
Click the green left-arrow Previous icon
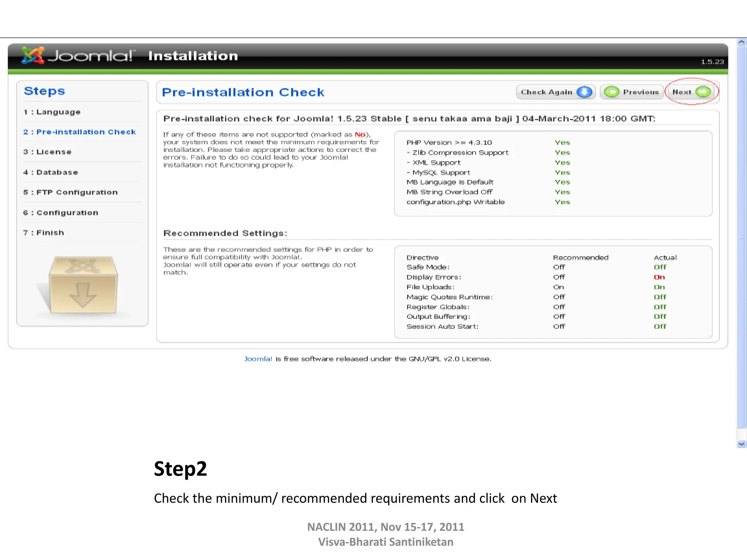coord(612,92)
